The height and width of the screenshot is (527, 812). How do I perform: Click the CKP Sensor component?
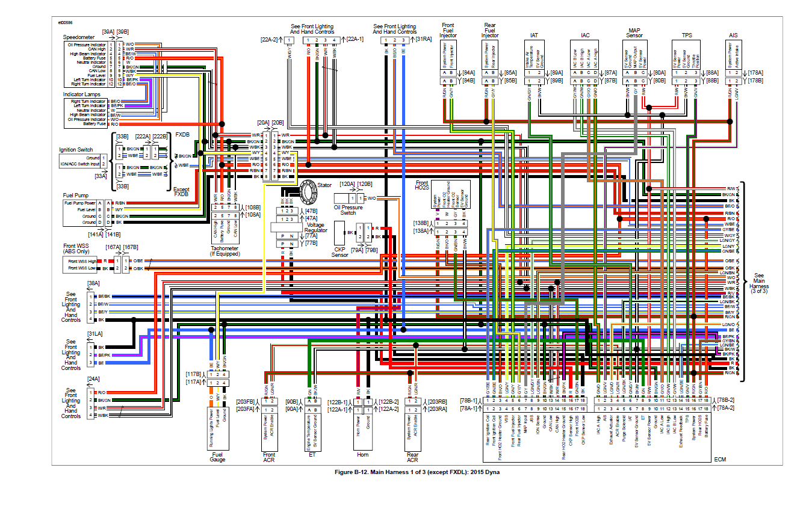340,232
